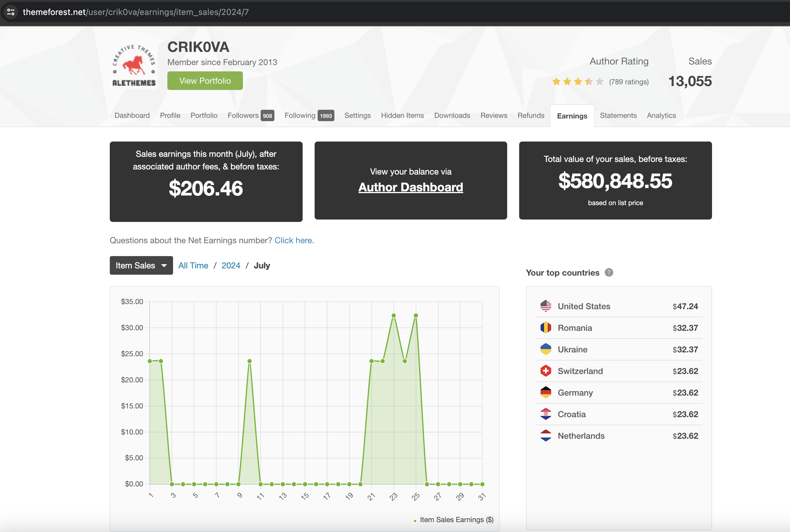Click the browser address bar URL
The image size is (790, 532).
pyautogui.click(x=136, y=12)
